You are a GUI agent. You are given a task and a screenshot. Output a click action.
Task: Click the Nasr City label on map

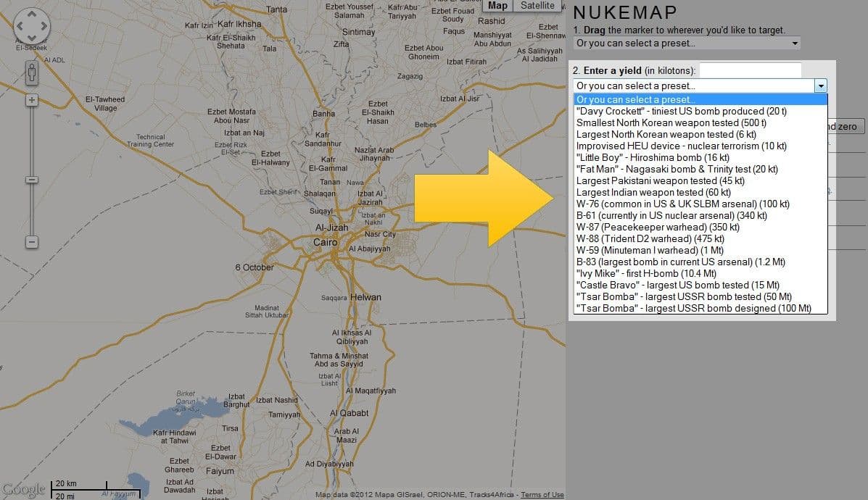pos(380,235)
